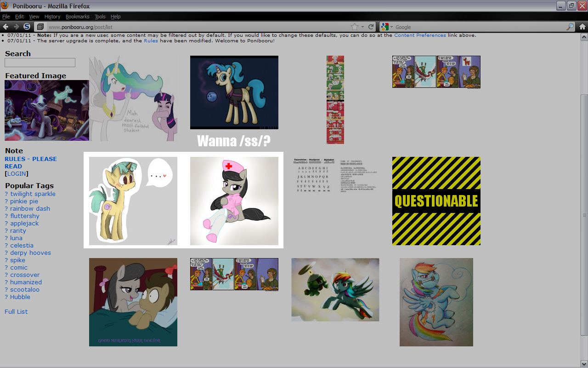Open the Equestrian alphabet chart thumbnail

(335, 176)
